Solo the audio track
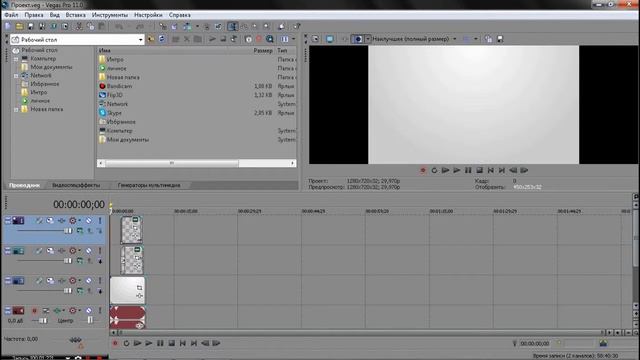This screenshot has height=360, width=640. click(x=100, y=311)
